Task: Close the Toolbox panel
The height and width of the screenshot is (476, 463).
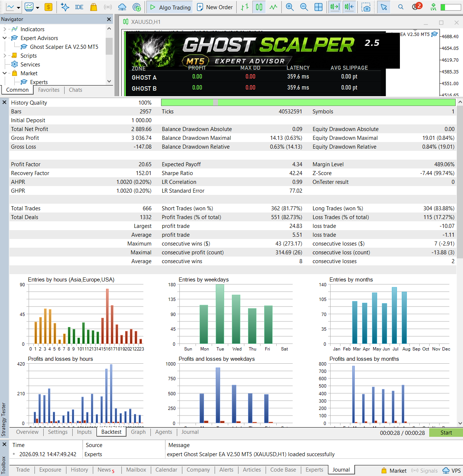Action: coord(4,444)
